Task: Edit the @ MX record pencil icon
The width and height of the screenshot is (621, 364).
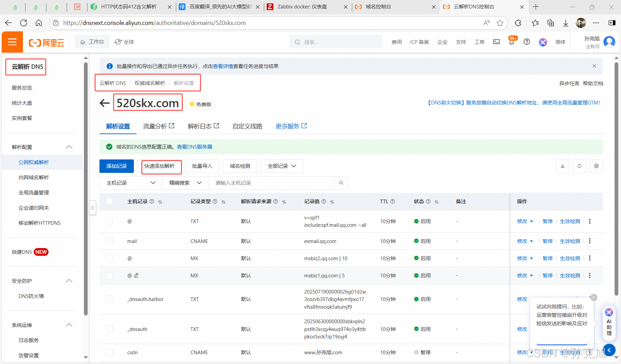Action: click(x=136, y=275)
